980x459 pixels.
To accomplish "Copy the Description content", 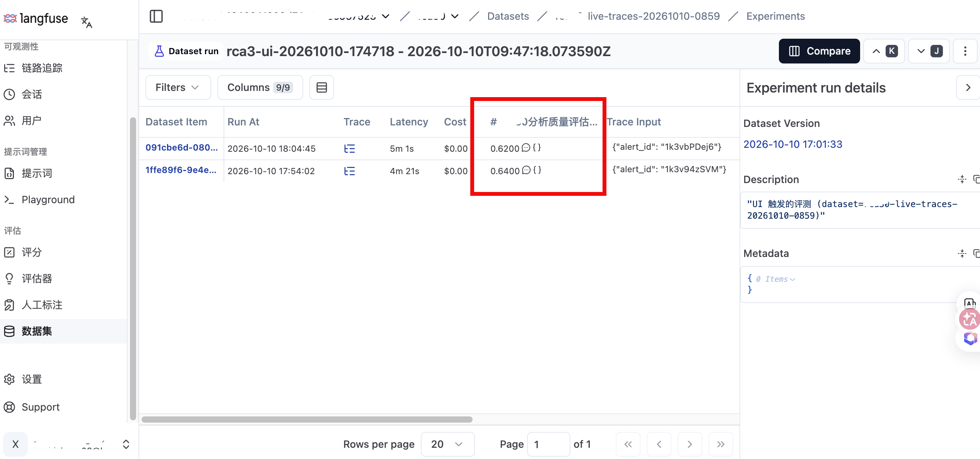I will pyautogui.click(x=976, y=180).
